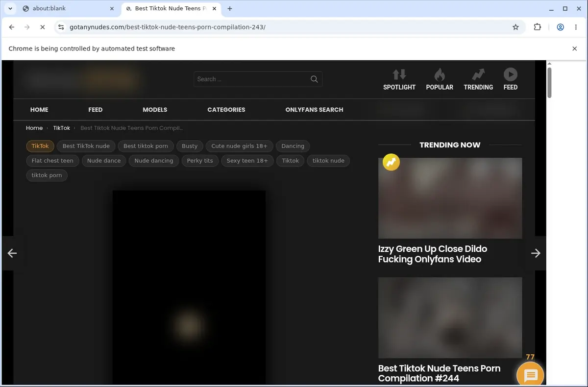Click the TikTok breadcrumb link
The image size is (588, 387).
(61, 128)
